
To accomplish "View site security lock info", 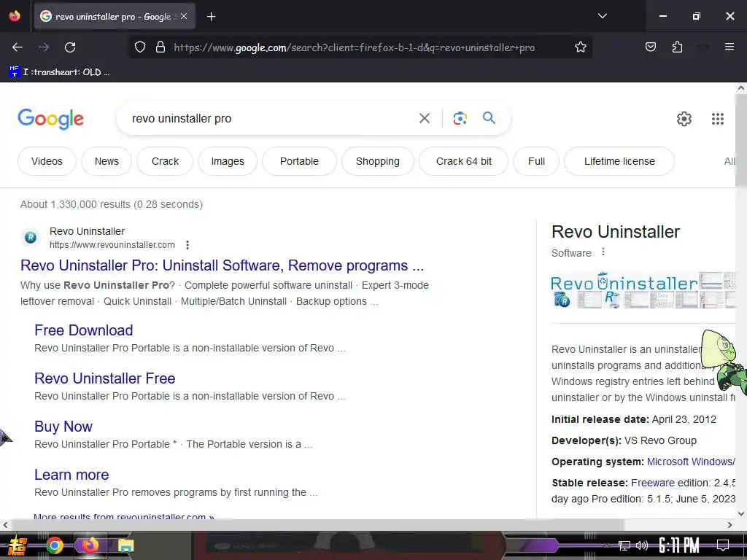I will (160, 47).
